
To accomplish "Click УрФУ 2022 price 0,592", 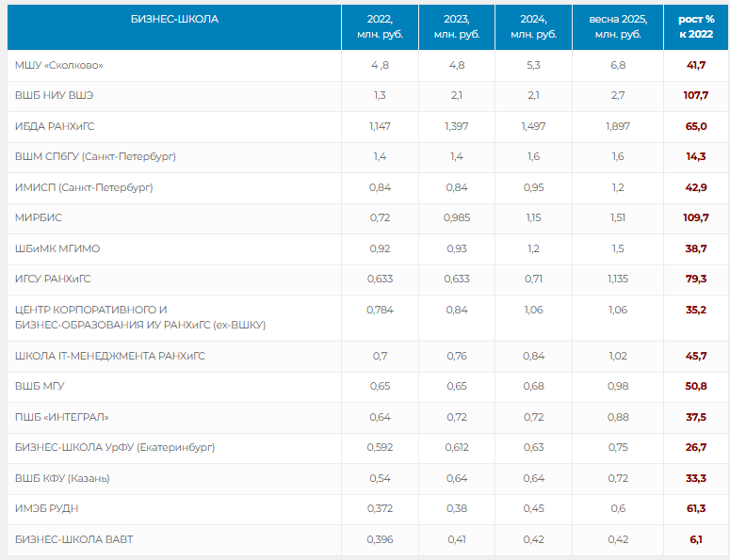I will 380,447.
